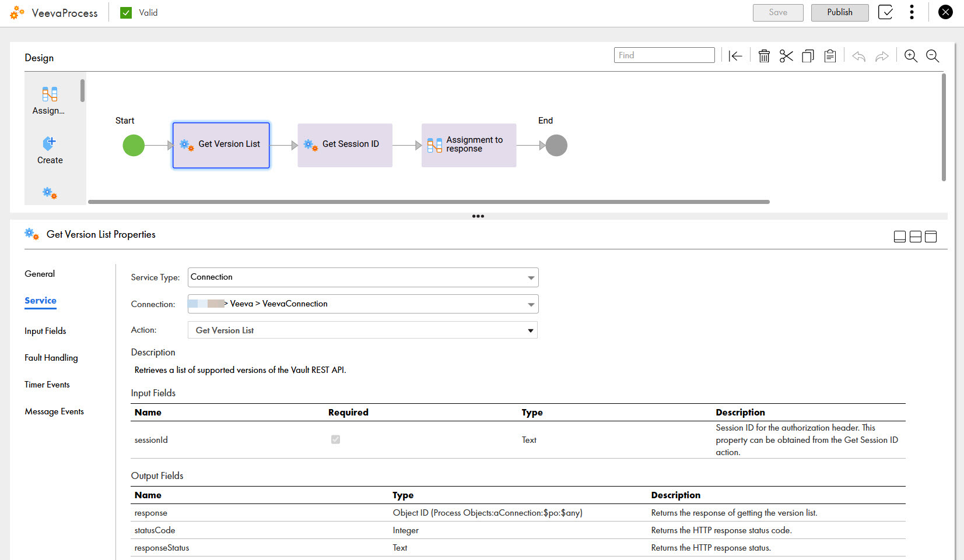Click the responseStatus output field row
This screenshot has width=964, height=560.
point(518,548)
